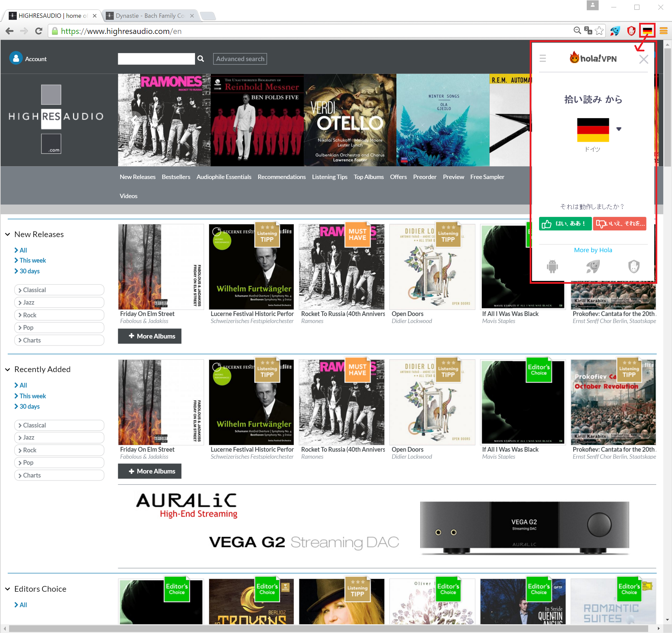Image resolution: width=672 pixels, height=633 pixels.
Task: Click More Albums under New Releases
Action: click(x=150, y=336)
